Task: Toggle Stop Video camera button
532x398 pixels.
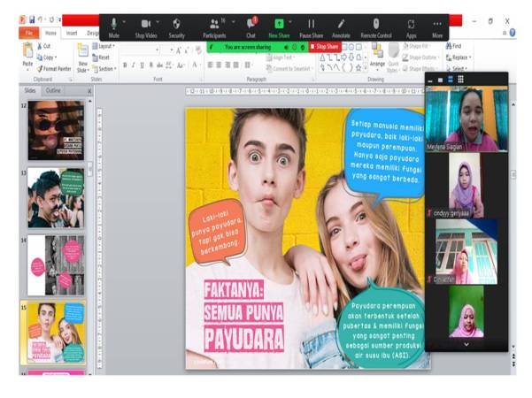Action: pos(146,24)
